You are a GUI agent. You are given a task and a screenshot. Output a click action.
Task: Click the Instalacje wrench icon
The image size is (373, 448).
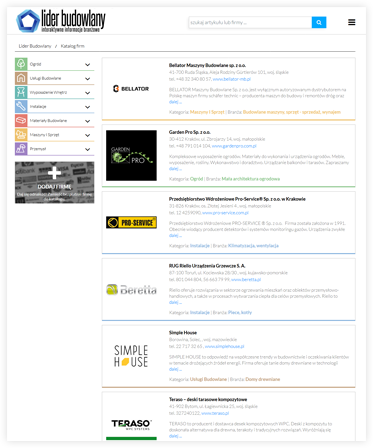click(21, 106)
